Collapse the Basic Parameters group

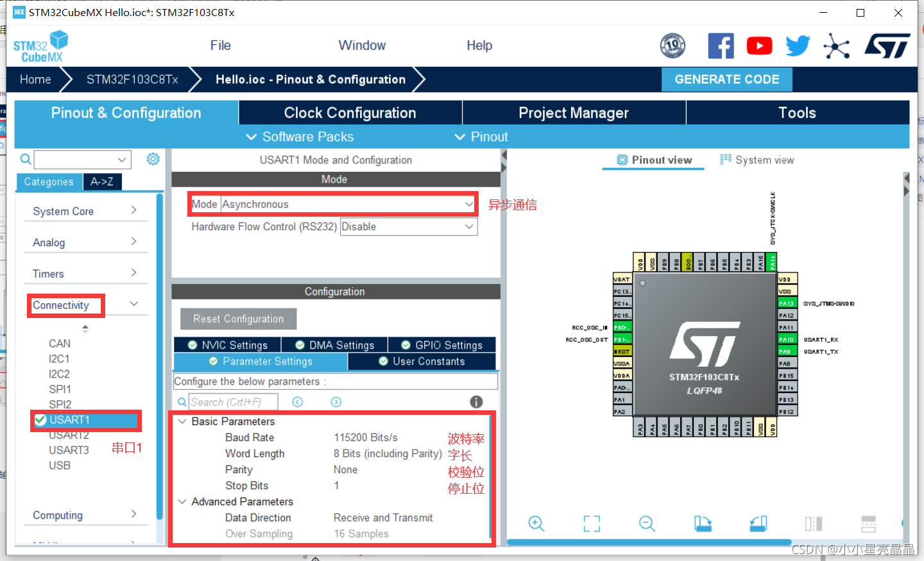(182, 421)
